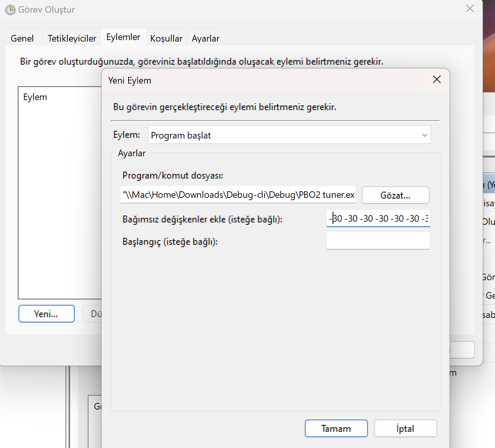Browse for a program with Gözat button

395,195
